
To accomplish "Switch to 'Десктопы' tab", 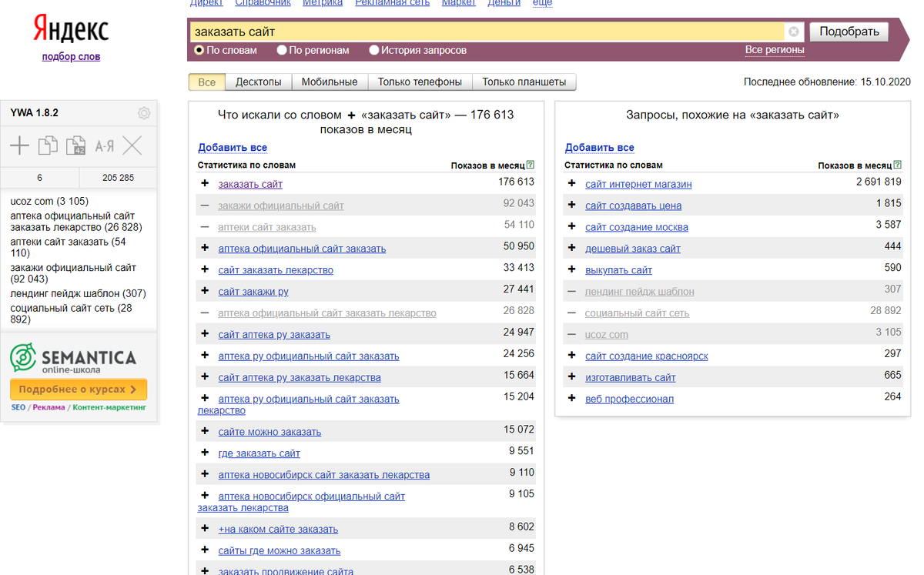I will (x=259, y=82).
